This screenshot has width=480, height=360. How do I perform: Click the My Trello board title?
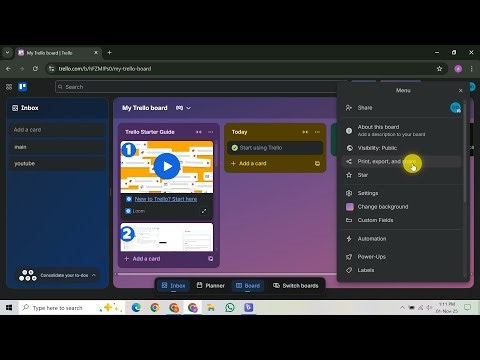click(x=145, y=108)
